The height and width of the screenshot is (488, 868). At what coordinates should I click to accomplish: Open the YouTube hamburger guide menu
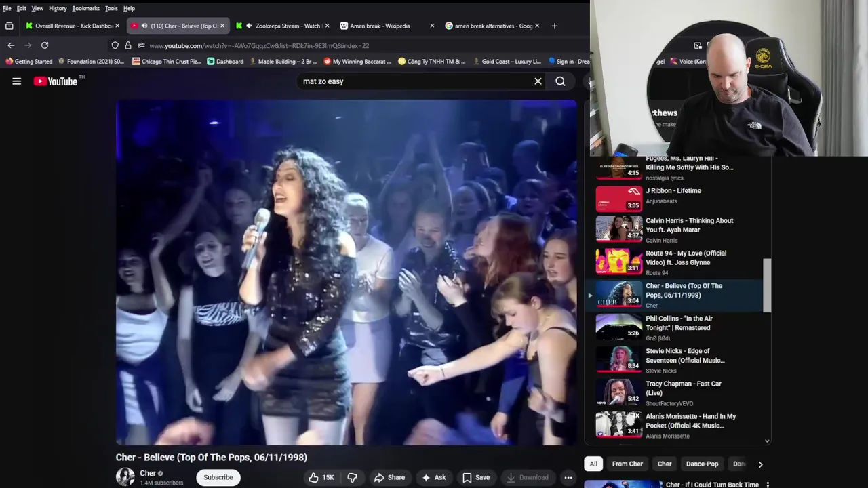(x=16, y=81)
